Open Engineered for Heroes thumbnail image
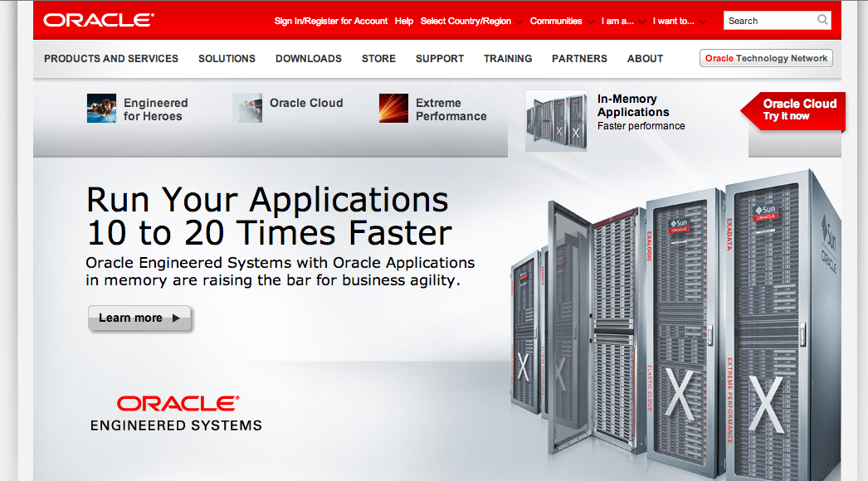The width and height of the screenshot is (868, 481). tap(101, 108)
